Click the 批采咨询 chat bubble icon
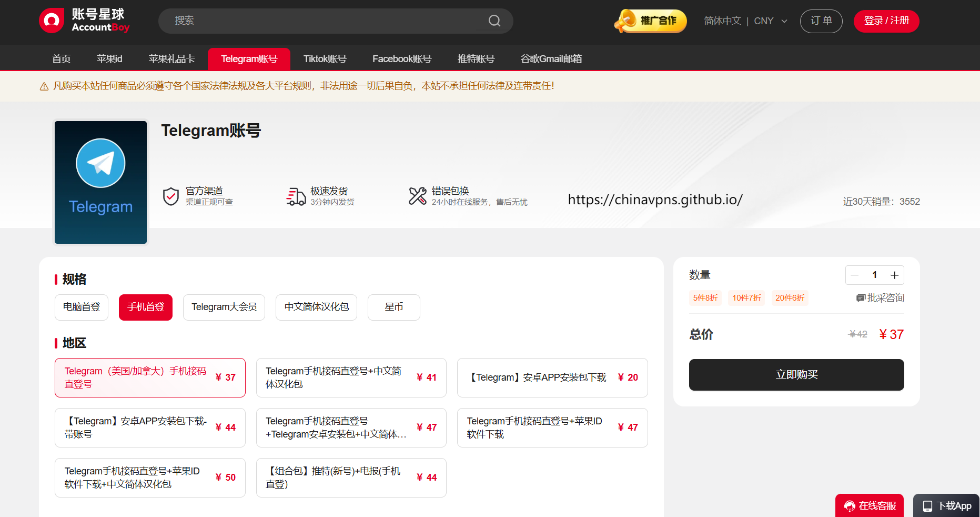980x517 pixels. coord(861,298)
